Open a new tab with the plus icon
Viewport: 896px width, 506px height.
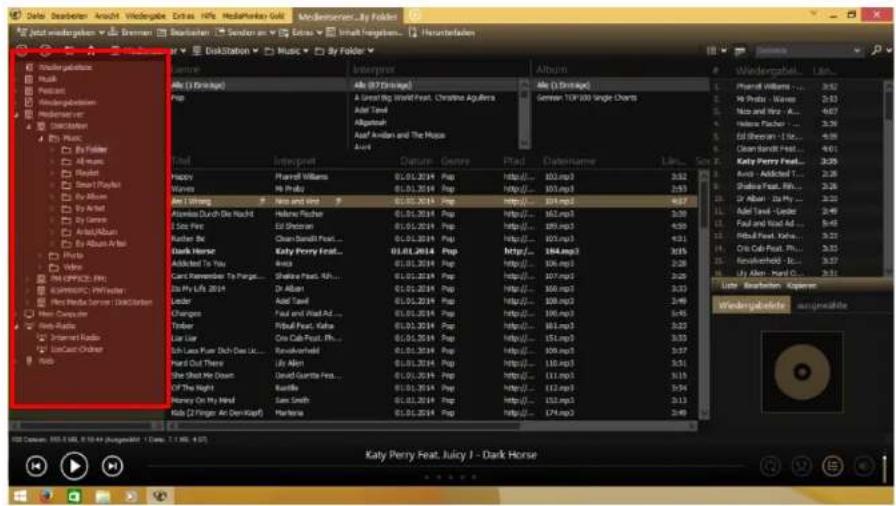(x=414, y=15)
